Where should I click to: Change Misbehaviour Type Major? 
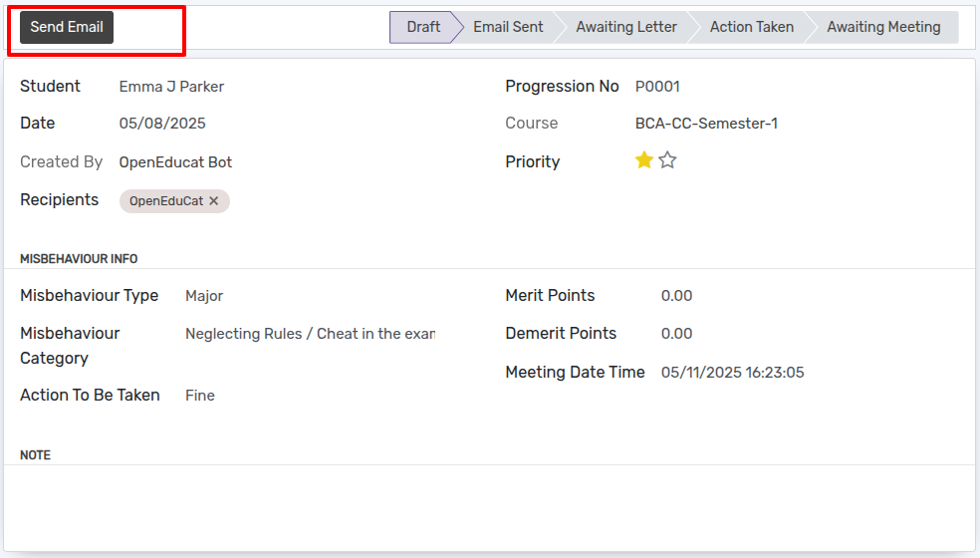tap(204, 296)
